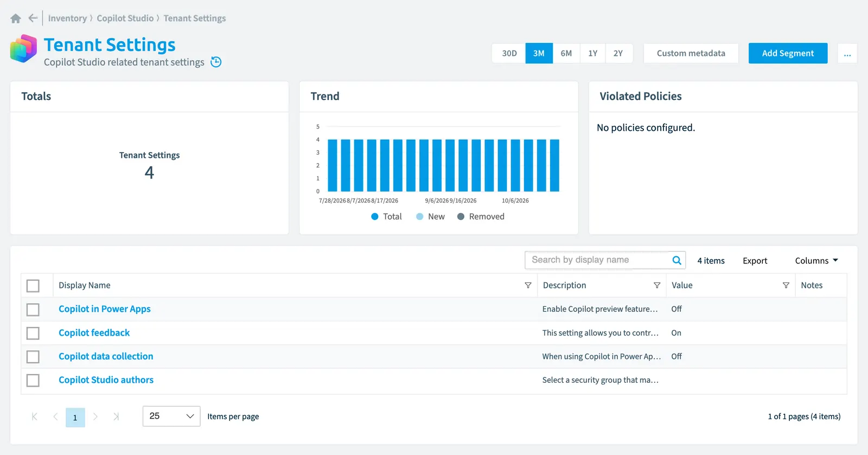This screenshot has width=868, height=455.
Task: Select the 1Y time range
Action: [x=593, y=53]
